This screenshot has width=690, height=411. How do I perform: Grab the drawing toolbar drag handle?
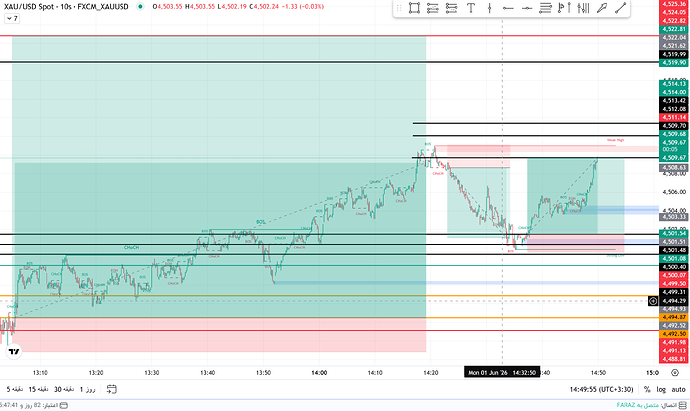coord(399,8)
